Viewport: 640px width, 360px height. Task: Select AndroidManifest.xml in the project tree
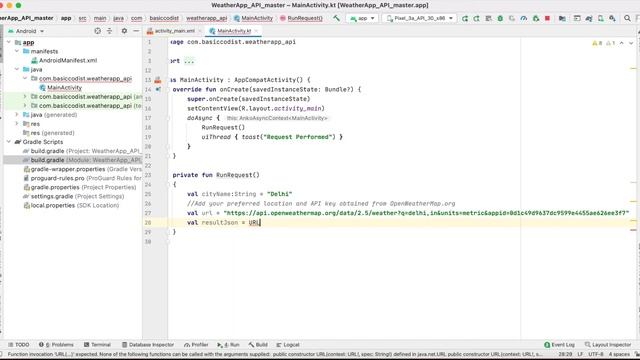click(64, 60)
